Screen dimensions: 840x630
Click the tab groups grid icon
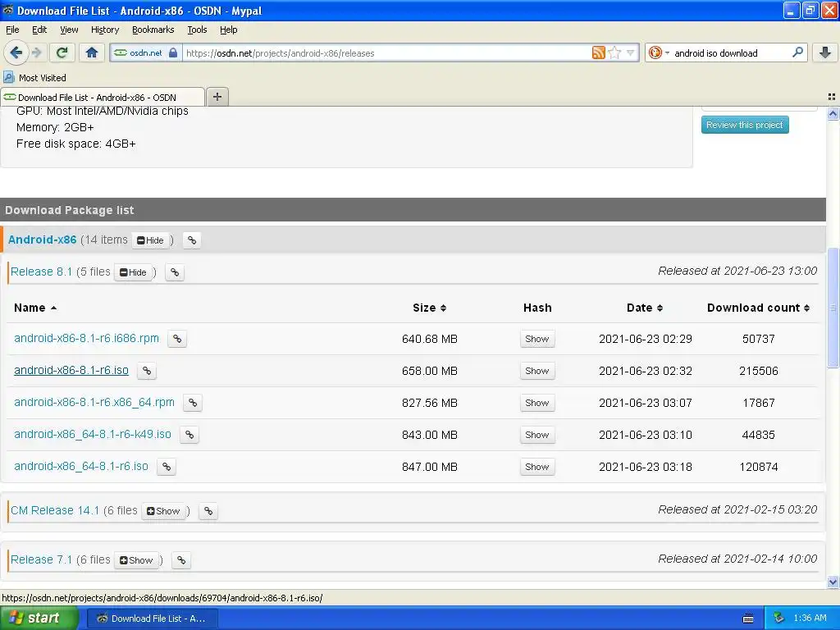point(832,97)
